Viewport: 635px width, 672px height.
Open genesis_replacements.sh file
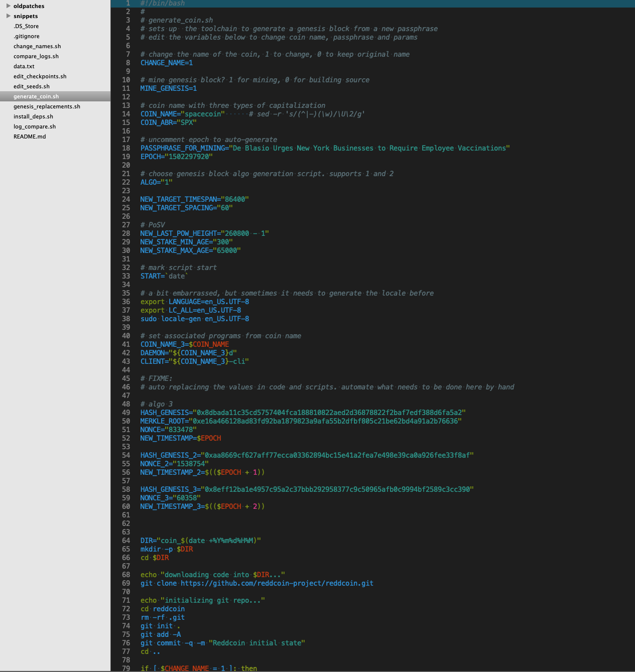pos(47,106)
